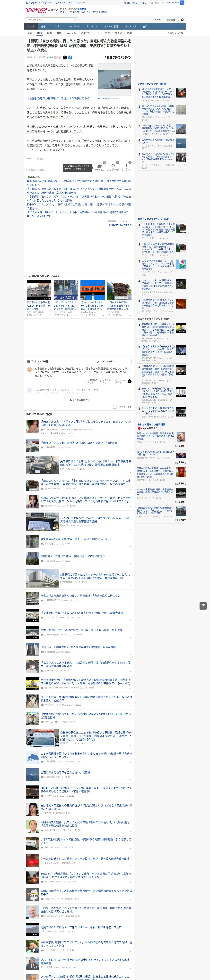
Task: Open article 田村亮 妻が浮気？ペットカメラ
Action: 86,909
